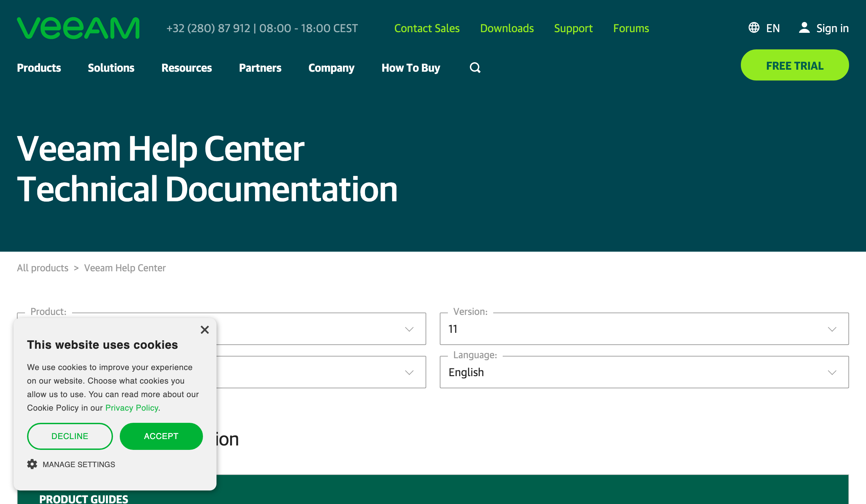Click the All products breadcrumb
866x504 pixels.
43,268
